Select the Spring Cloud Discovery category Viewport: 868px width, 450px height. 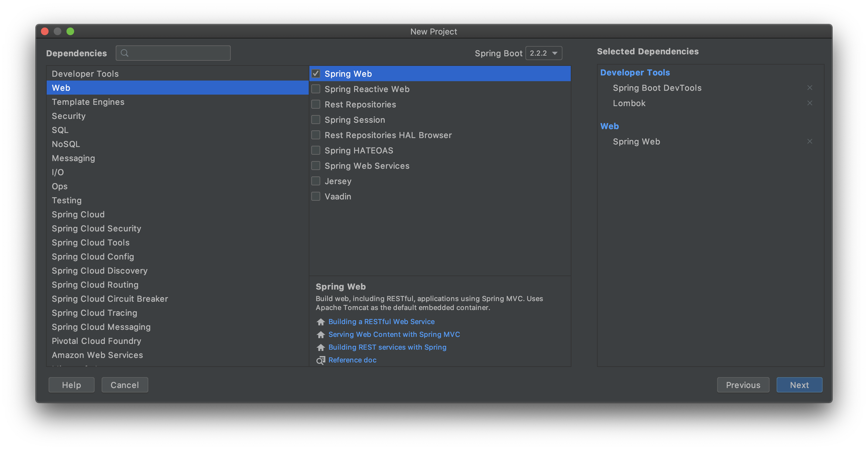[x=100, y=271]
